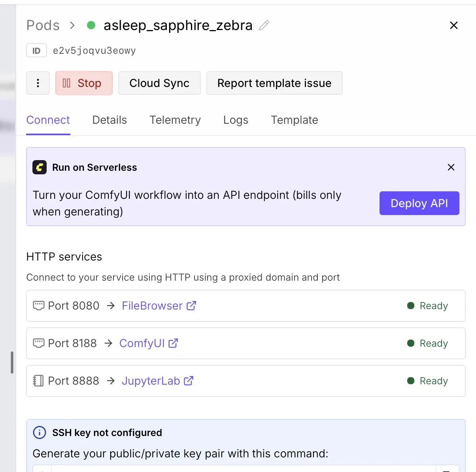Screen dimensions: 476x472
Task: Stop the running pod
Action: pyautogui.click(x=84, y=83)
